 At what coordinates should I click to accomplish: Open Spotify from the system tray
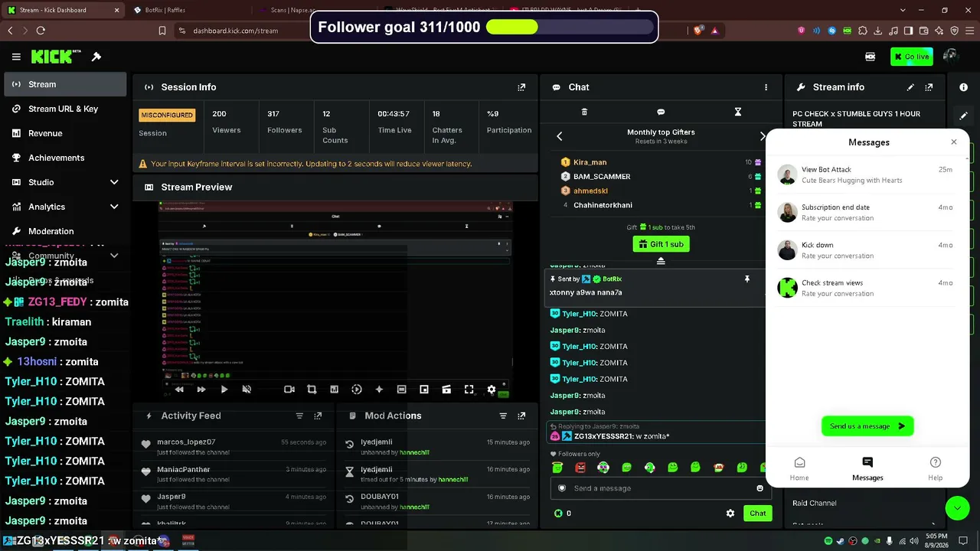828,541
